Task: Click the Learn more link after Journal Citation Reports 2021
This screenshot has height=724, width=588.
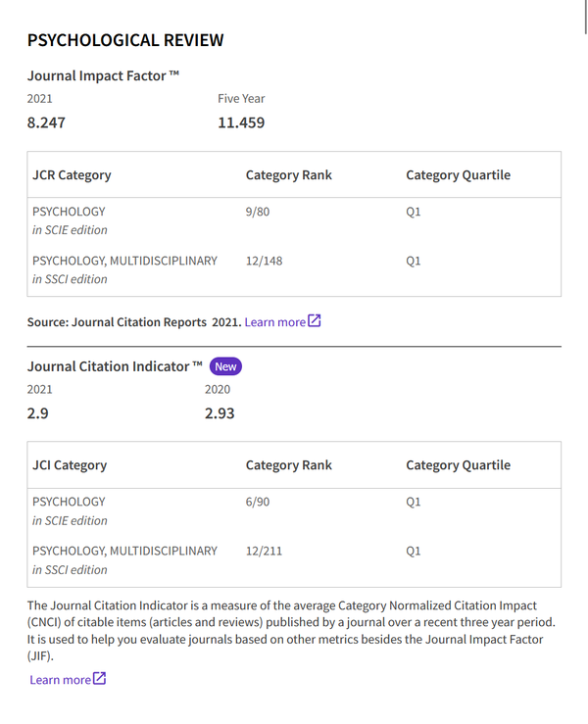Action: pyautogui.click(x=274, y=321)
